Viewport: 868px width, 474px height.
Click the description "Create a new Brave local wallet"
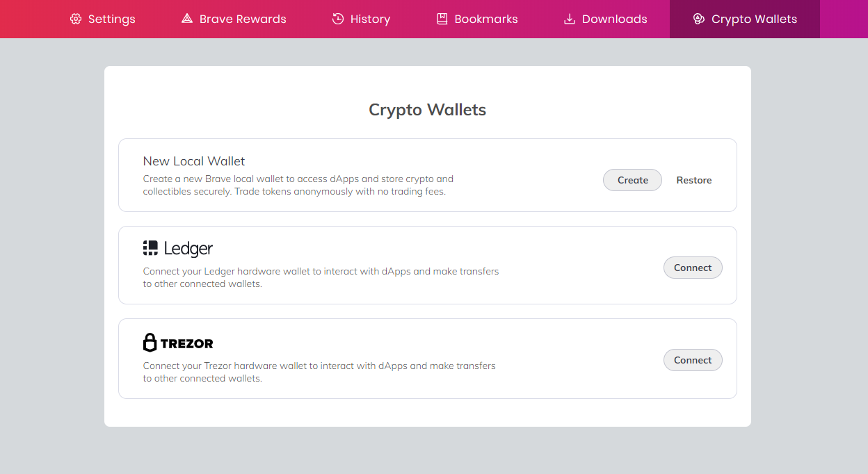pyautogui.click(x=298, y=185)
